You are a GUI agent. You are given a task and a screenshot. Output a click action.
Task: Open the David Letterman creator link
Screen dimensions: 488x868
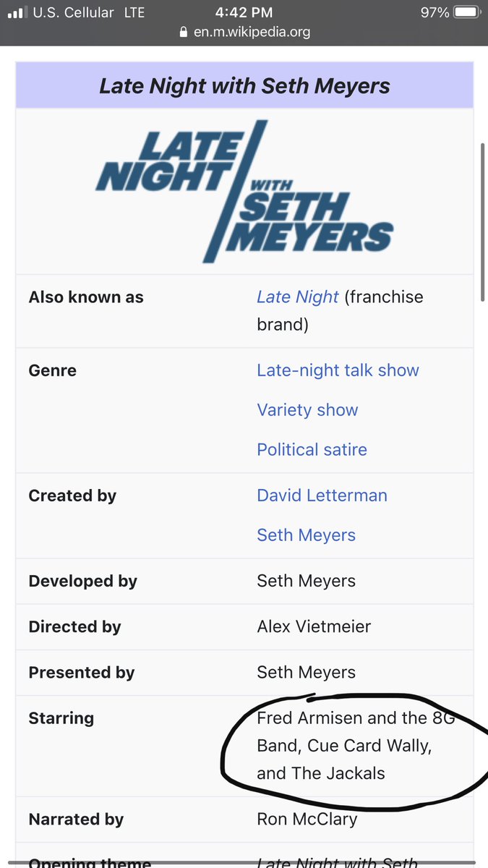(x=322, y=495)
